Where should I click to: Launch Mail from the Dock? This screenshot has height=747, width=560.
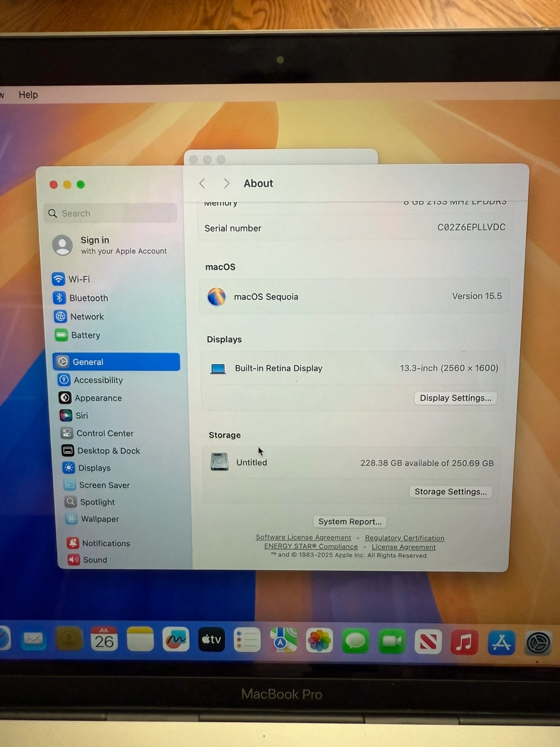34,639
